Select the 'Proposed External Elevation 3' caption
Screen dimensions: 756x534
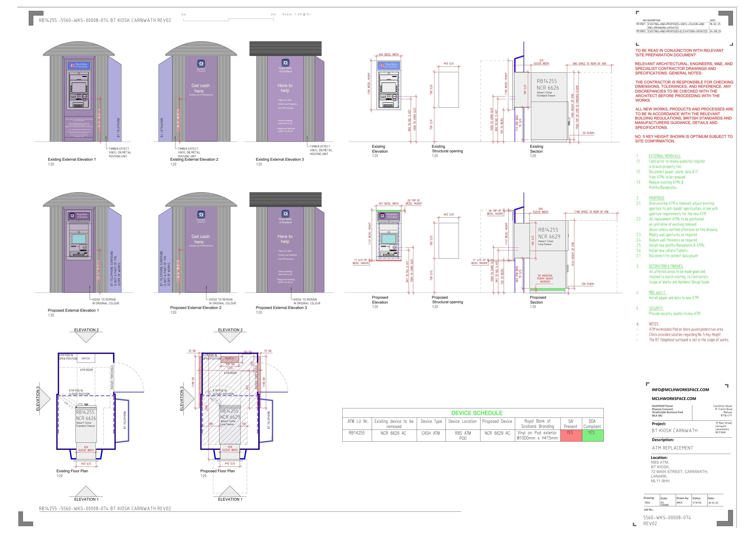(x=281, y=307)
